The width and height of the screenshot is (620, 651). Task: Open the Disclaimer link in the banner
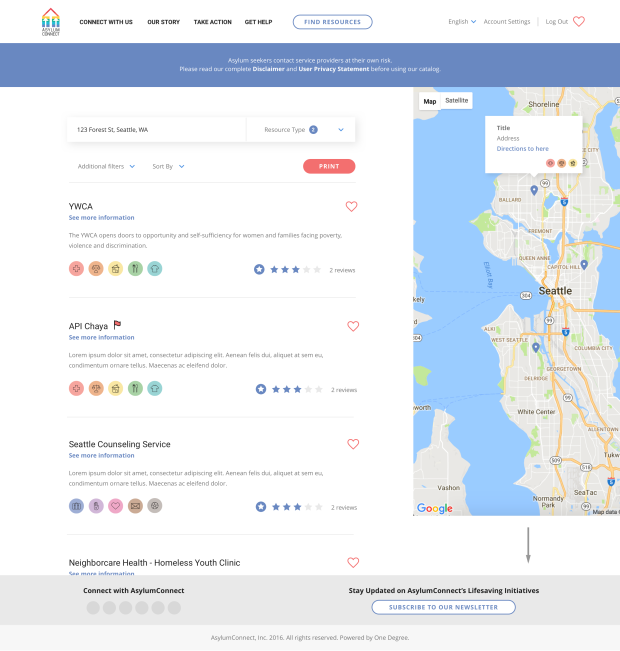268,69
